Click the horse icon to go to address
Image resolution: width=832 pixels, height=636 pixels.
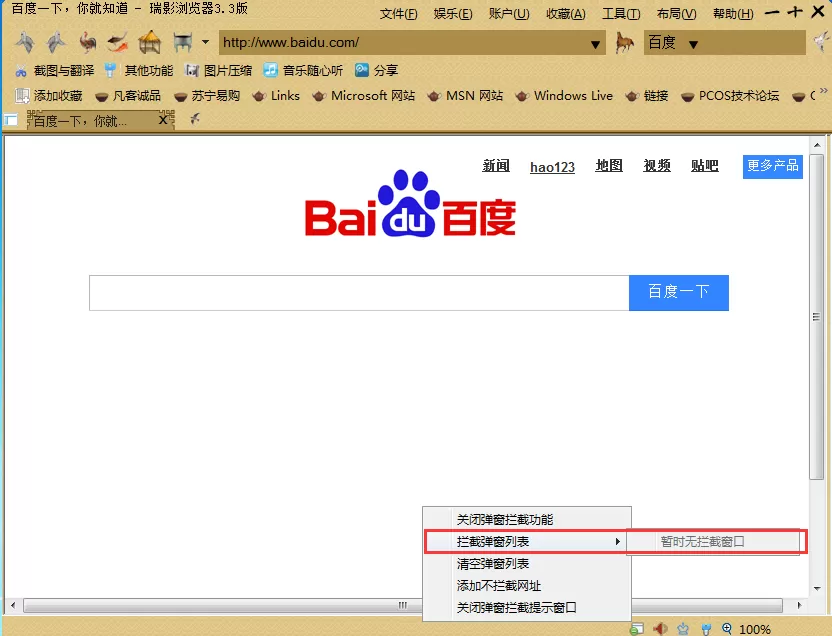625,42
